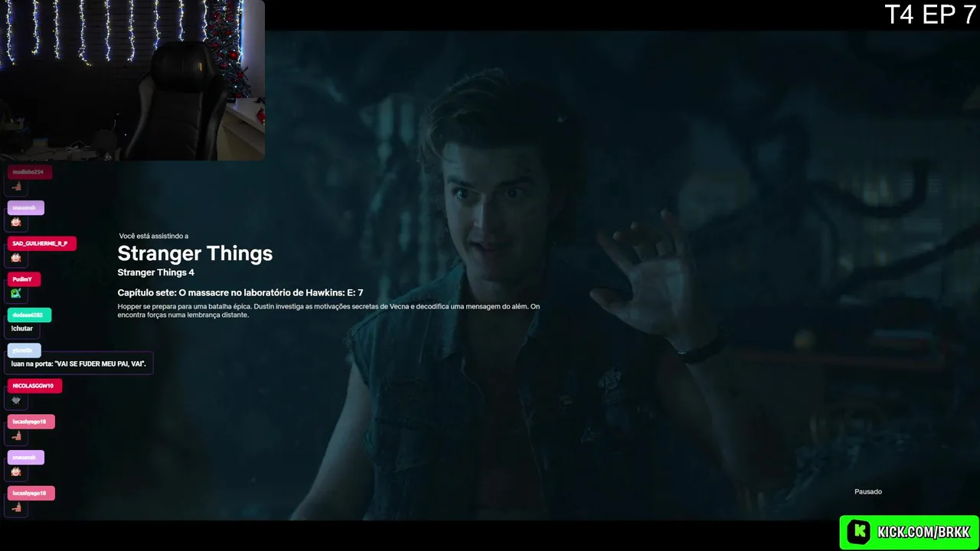Viewport: 980px width, 551px height.
Task: Select the "Capítulo sete" episode title line
Action: [x=240, y=292]
